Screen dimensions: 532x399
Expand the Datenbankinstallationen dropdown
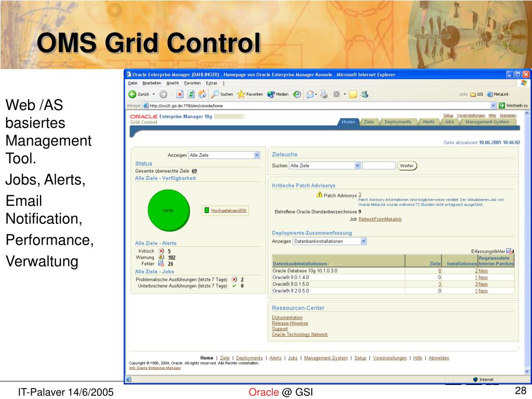(x=363, y=241)
